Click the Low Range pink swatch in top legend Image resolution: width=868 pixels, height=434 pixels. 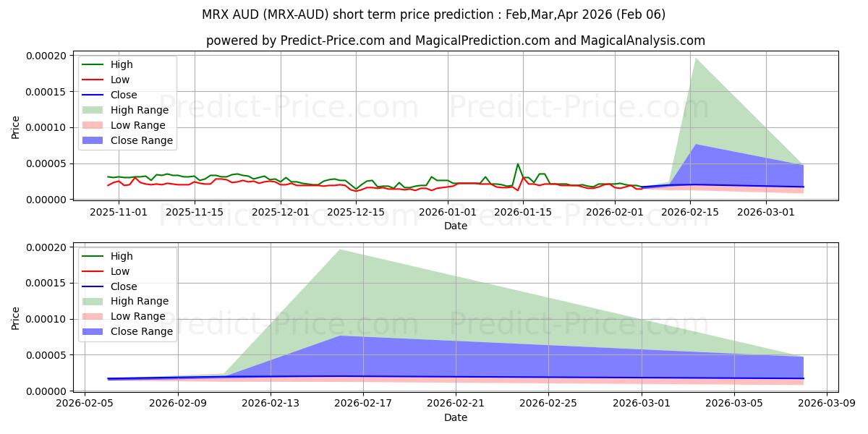click(x=95, y=125)
